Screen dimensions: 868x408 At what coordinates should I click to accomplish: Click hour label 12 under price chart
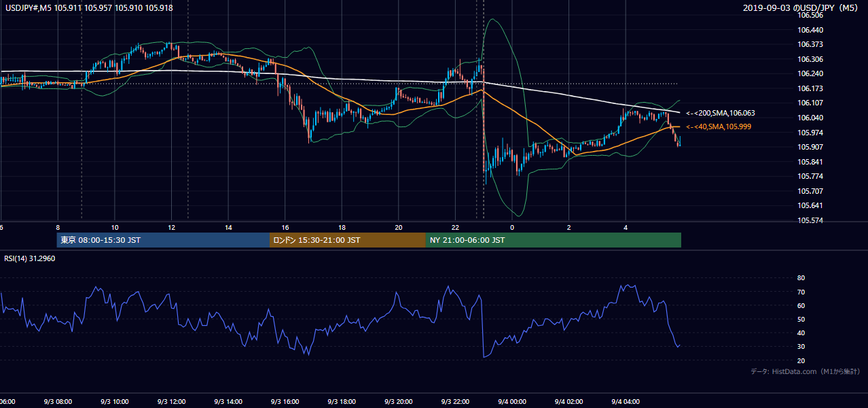[171, 227]
